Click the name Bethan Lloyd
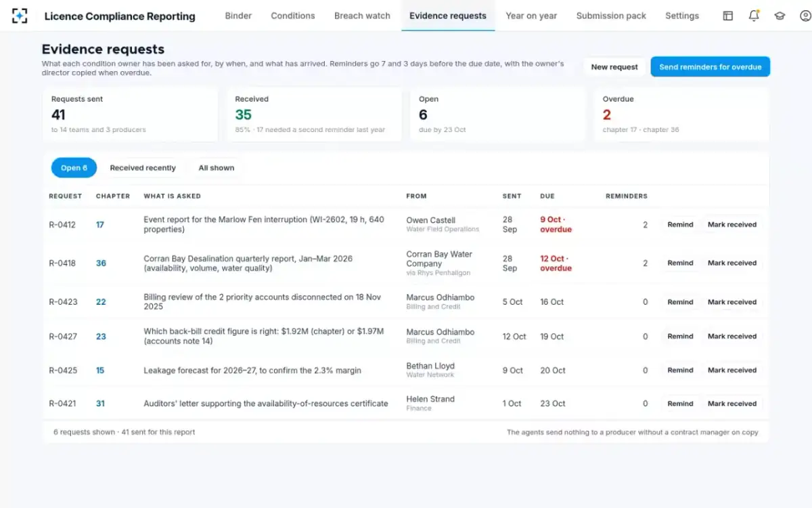 pos(430,366)
